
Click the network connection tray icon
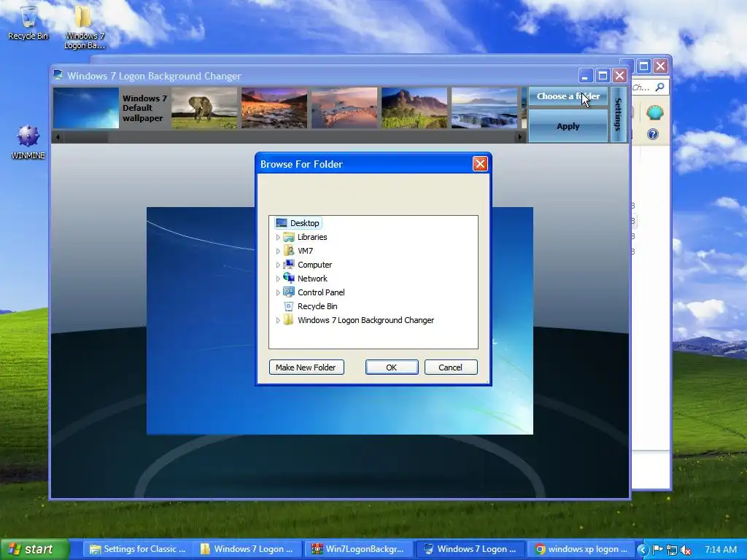672,550
